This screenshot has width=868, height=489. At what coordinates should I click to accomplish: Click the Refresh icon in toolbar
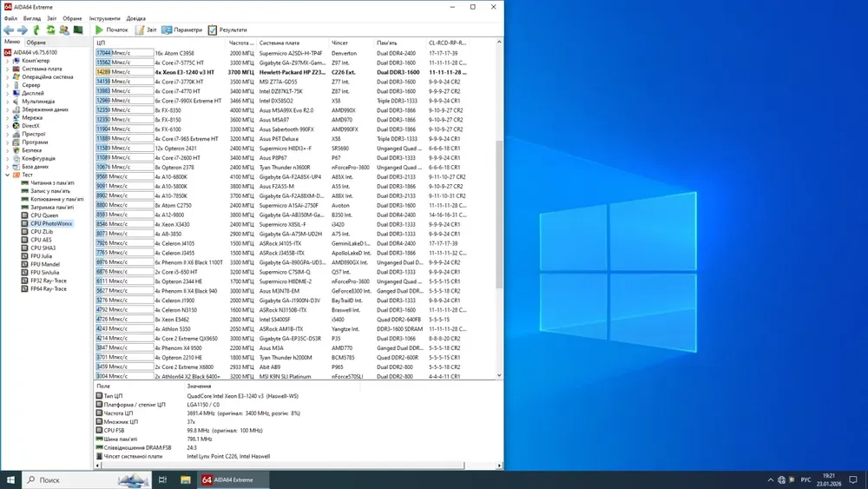pos(50,30)
